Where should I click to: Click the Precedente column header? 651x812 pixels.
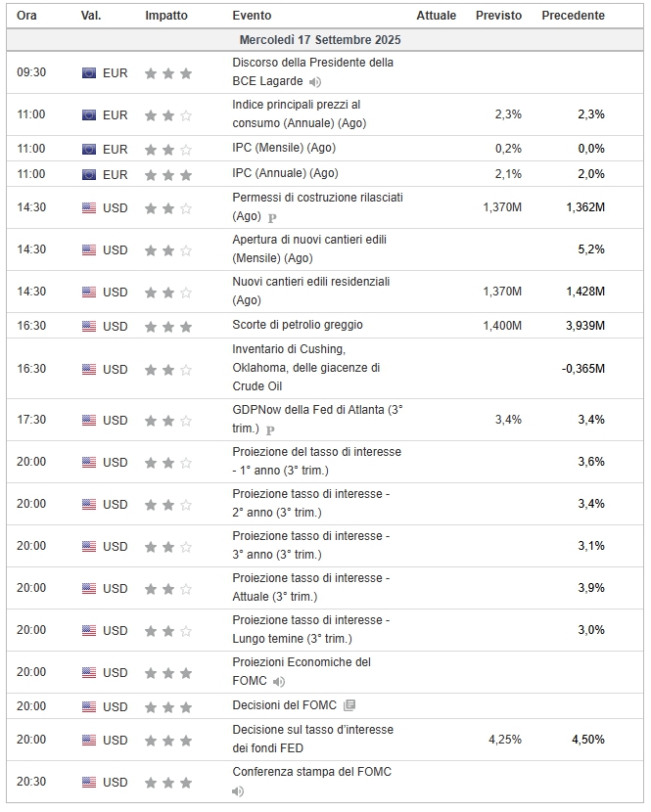(x=573, y=16)
